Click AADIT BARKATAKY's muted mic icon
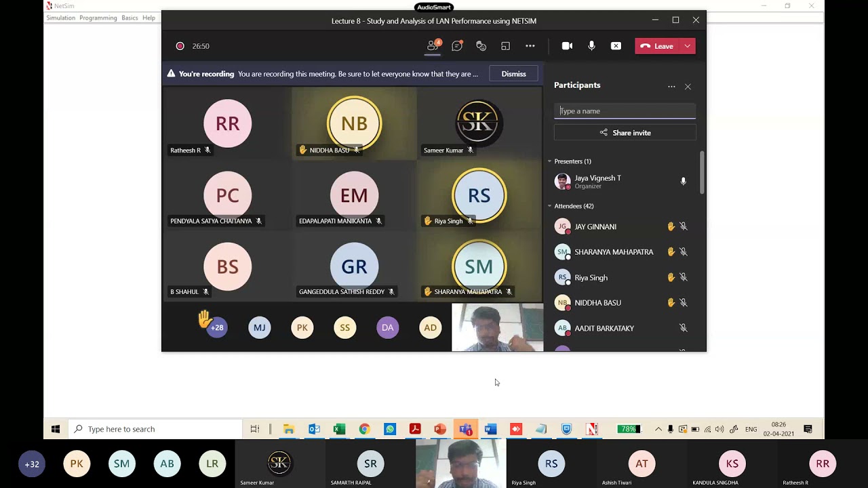Screen dimensions: 868x488 pyautogui.click(x=683, y=328)
